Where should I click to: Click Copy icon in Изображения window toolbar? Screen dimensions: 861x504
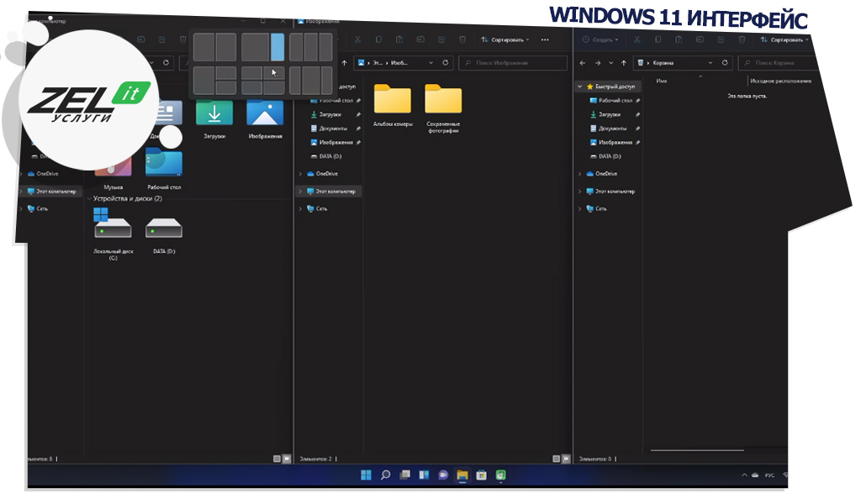378,39
